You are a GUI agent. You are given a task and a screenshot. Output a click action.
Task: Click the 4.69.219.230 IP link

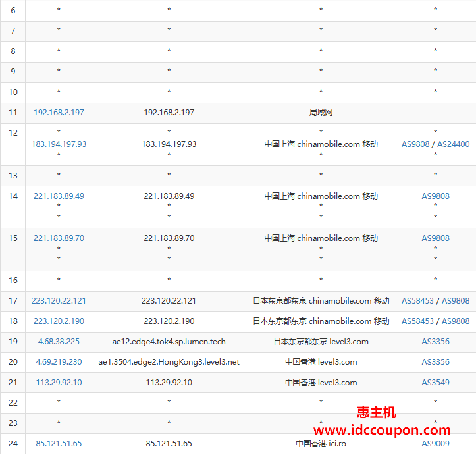(x=59, y=362)
